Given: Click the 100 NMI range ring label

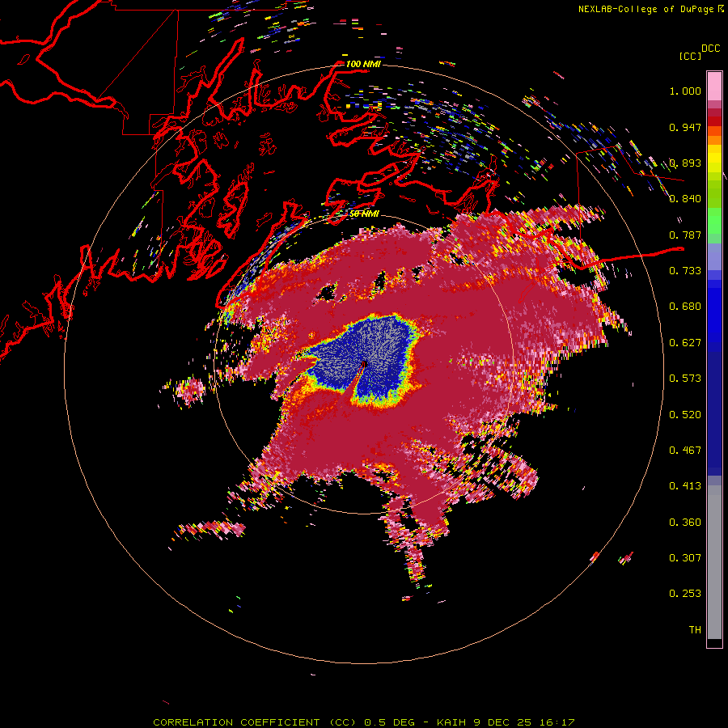Looking at the screenshot, I should (363, 64).
